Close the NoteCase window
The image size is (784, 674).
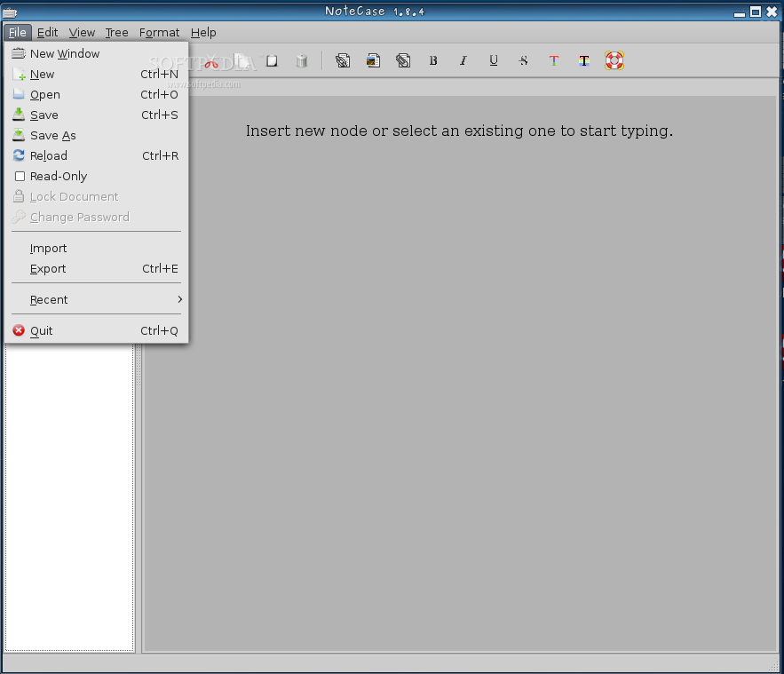click(772, 12)
